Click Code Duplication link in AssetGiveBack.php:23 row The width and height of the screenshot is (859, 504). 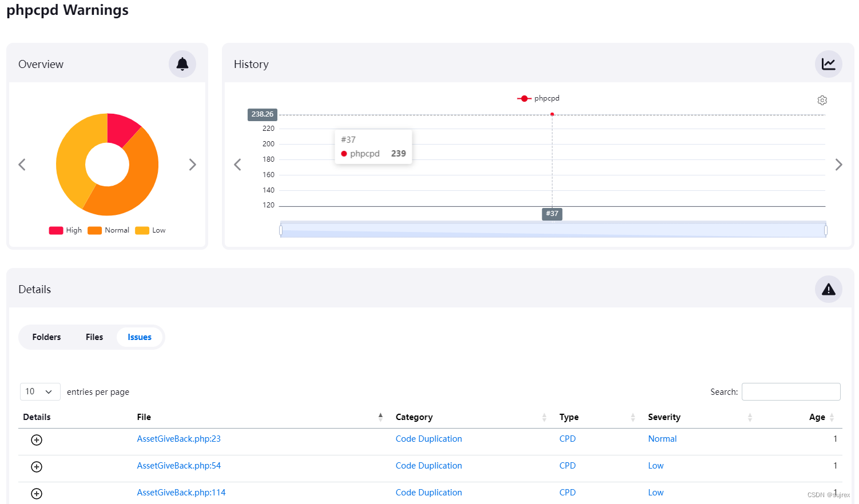[x=429, y=439]
